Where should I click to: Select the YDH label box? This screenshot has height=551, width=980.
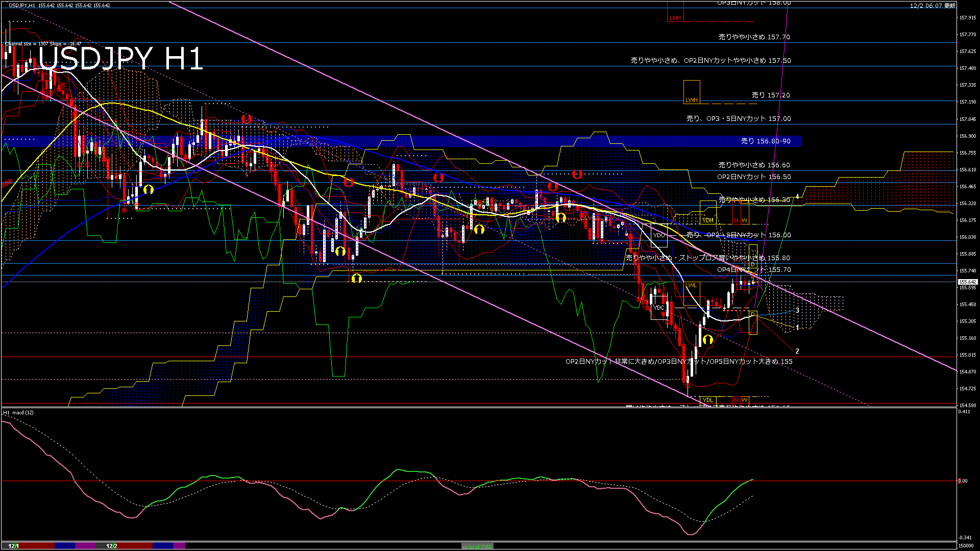tap(708, 220)
